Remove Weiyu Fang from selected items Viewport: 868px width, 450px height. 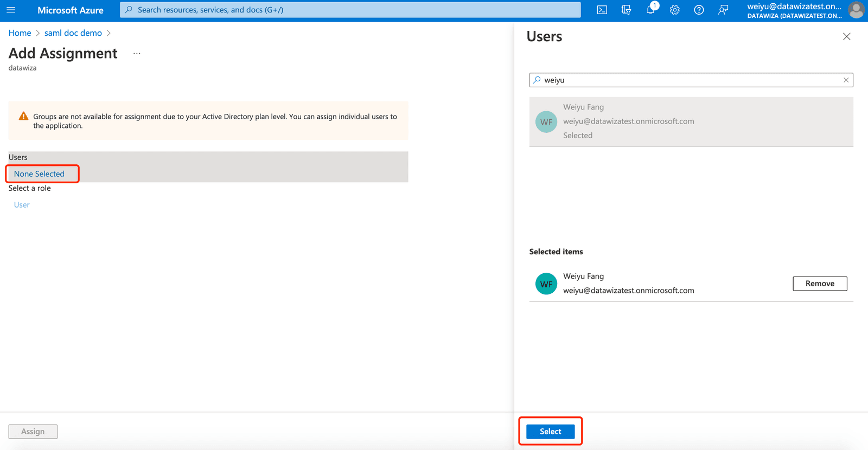point(820,284)
